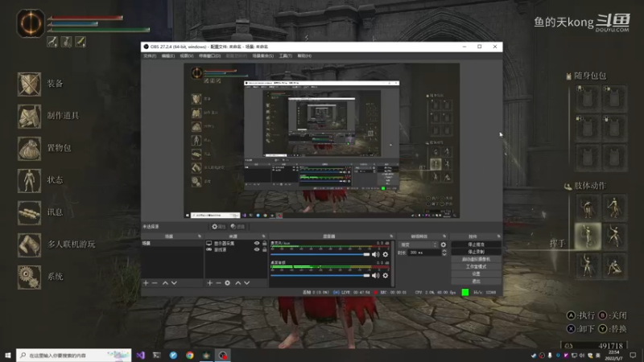
Task: Pop out the controls dock panel
Action: tap(498, 237)
